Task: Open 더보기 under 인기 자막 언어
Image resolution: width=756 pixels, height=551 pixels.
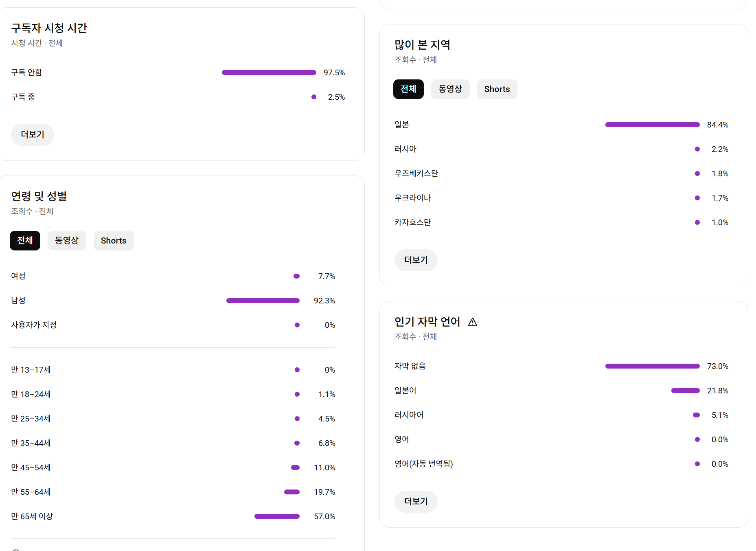Action: 416,502
